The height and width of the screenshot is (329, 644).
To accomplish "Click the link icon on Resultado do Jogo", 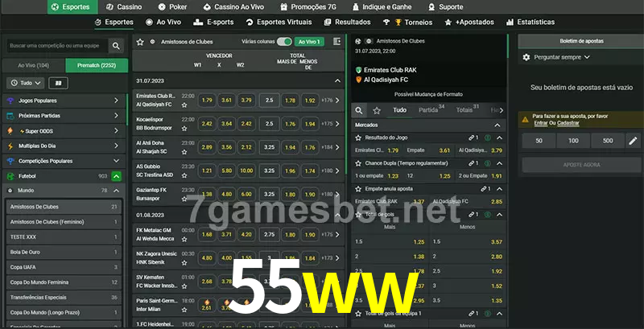I will click(472, 138).
